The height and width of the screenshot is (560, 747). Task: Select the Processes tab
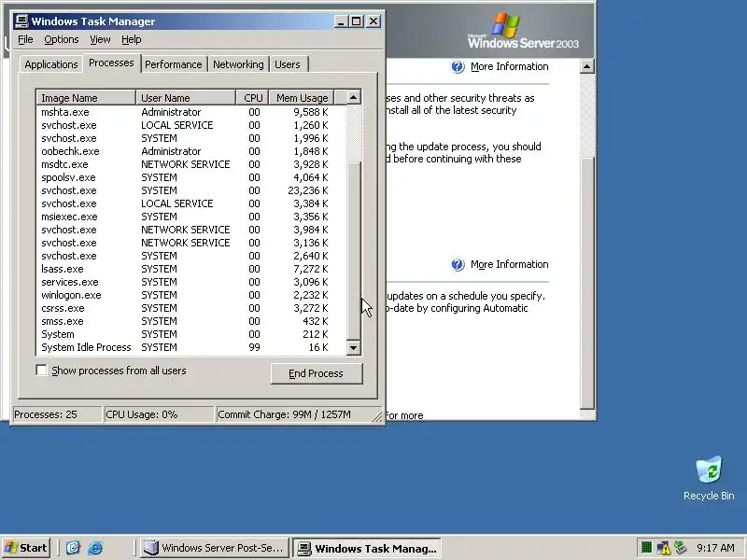[111, 63]
